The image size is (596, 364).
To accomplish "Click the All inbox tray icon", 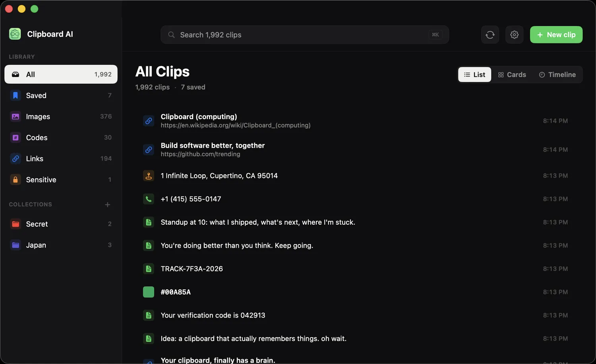I will point(15,74).
